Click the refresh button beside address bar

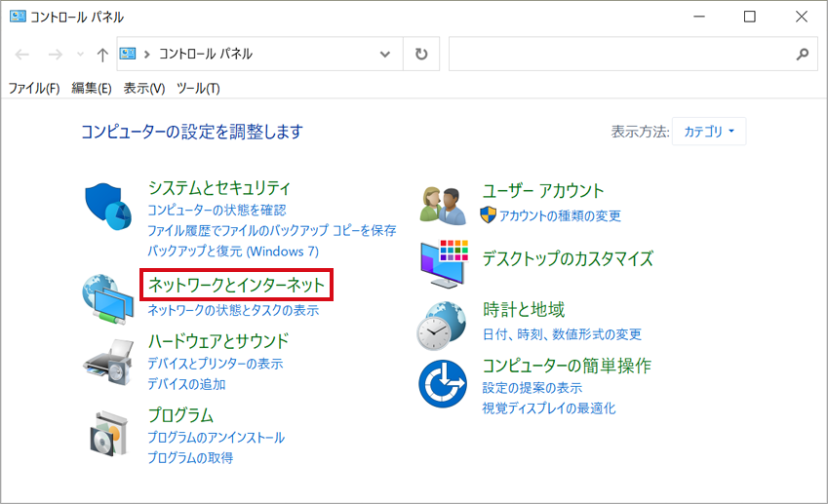421,54
